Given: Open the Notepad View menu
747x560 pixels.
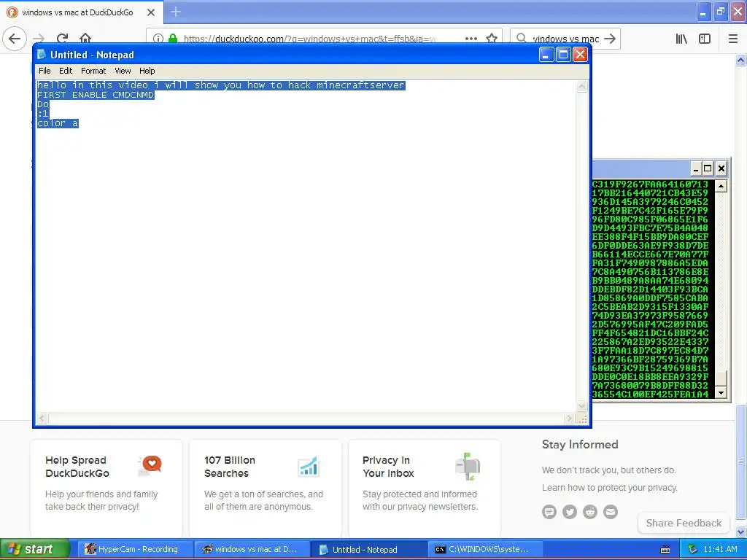Looking at the screenshot, I should pos(123,71).
